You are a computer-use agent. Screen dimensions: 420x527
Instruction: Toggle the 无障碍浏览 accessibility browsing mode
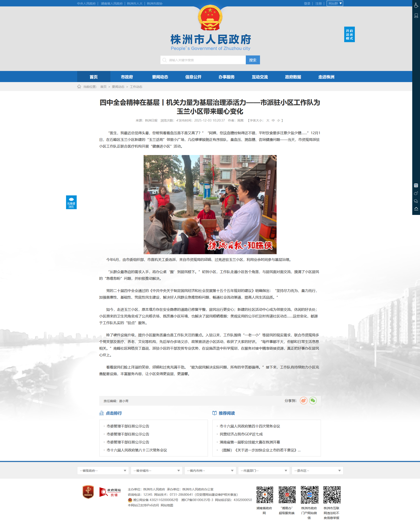coord(71,202)
